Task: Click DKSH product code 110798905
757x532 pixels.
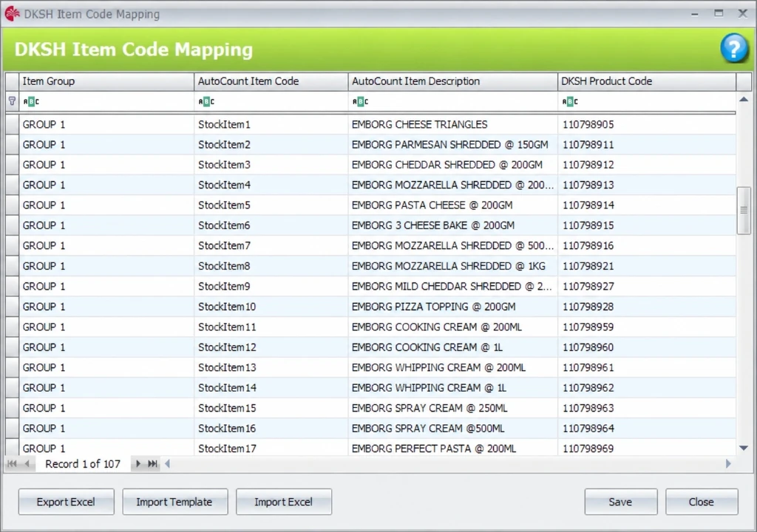Action: [647, 125]
